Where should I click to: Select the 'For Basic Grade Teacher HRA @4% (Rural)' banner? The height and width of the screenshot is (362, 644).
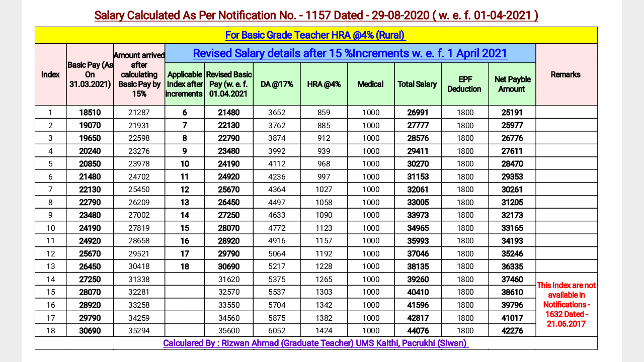315,35
